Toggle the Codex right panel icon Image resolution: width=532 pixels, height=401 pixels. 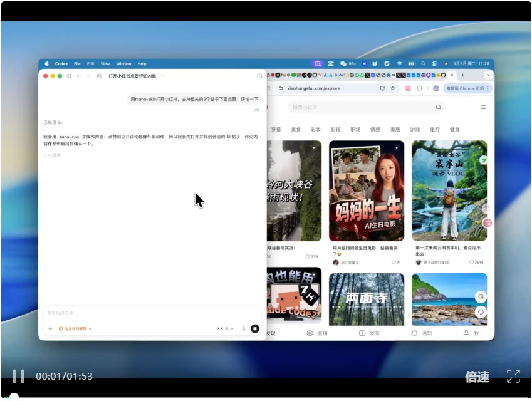[x=259, y=76]
